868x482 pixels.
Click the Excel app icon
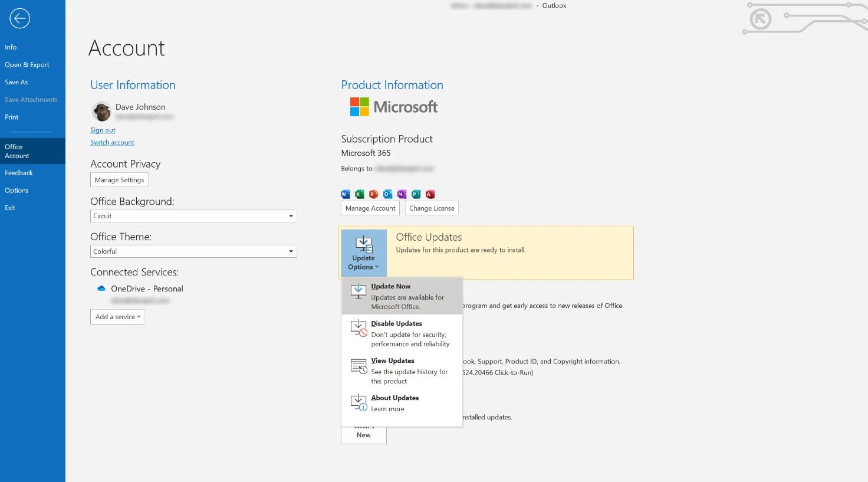(360, 194)
